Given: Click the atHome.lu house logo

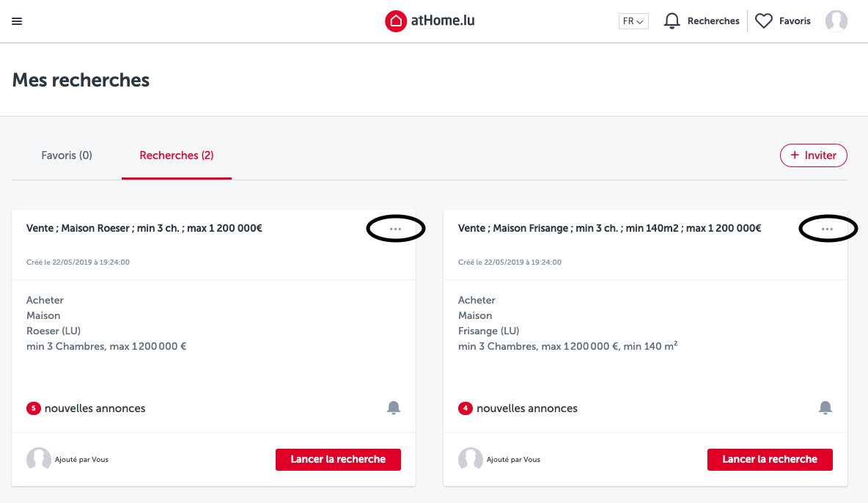Looking at the screenshot, I should tap(396, 21).
